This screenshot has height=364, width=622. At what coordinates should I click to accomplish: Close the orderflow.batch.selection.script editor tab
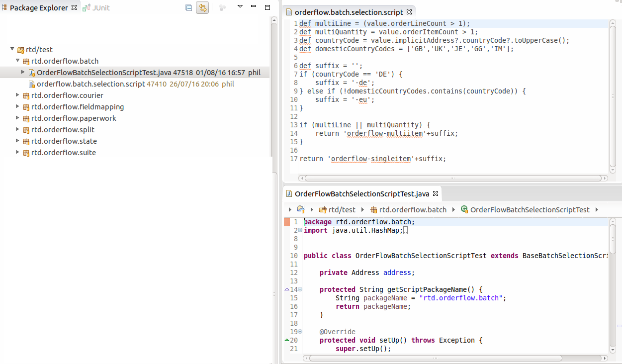[x=409, y=12]
